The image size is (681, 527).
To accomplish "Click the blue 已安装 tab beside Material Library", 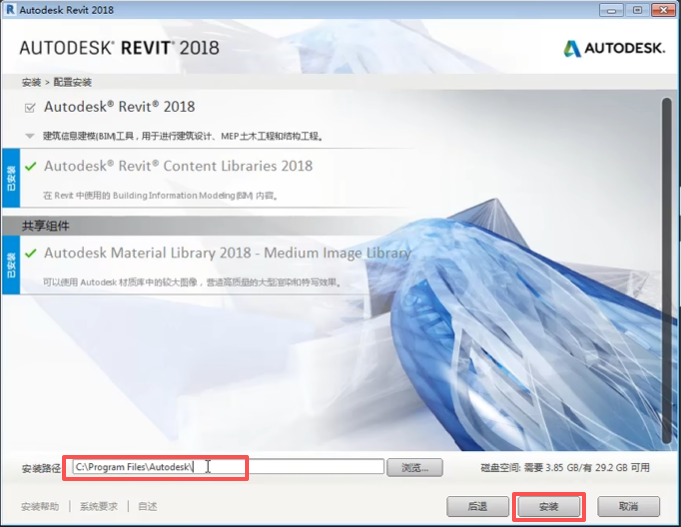I will (x=10, y=264).
